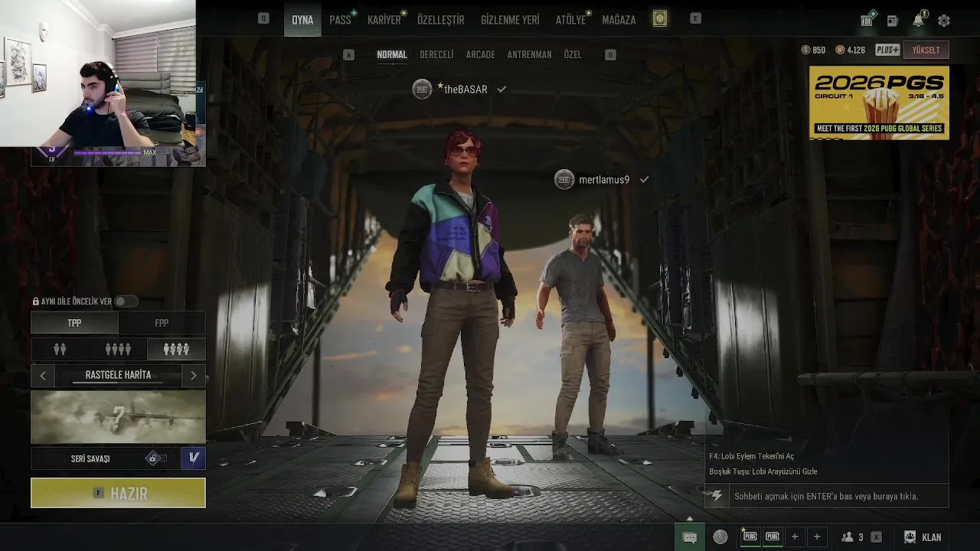Click the lightning icon beside chat box
The width and height of the screenshot is (980, 551).
[x=717, y=496]
